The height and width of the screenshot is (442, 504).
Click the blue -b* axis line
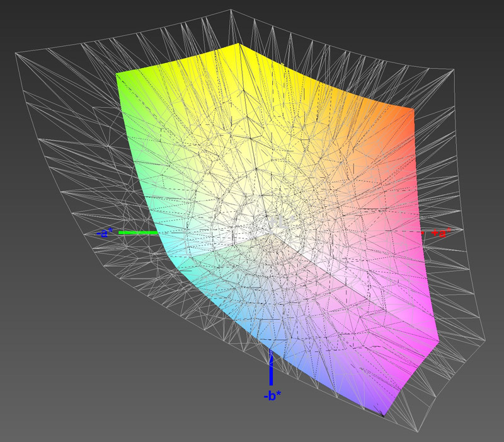(x=271, y=368)
